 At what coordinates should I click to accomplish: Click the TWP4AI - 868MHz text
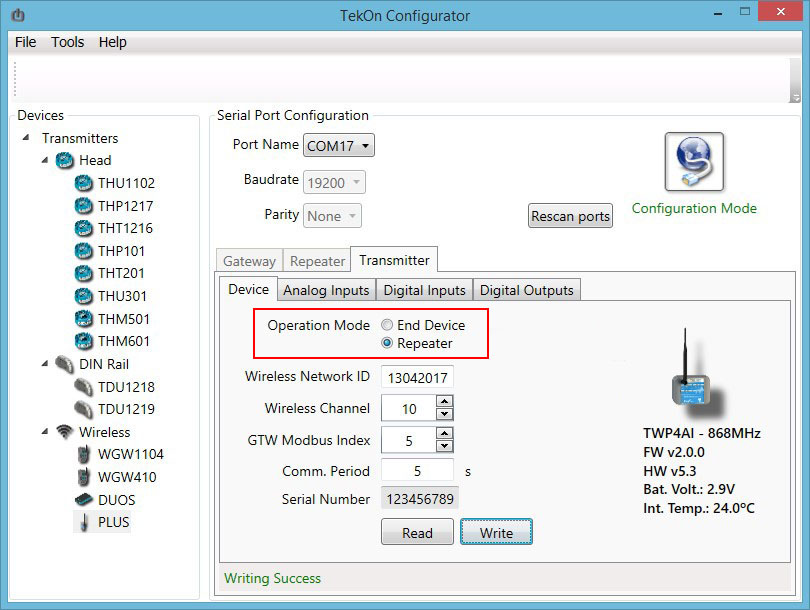click(702, 433)
